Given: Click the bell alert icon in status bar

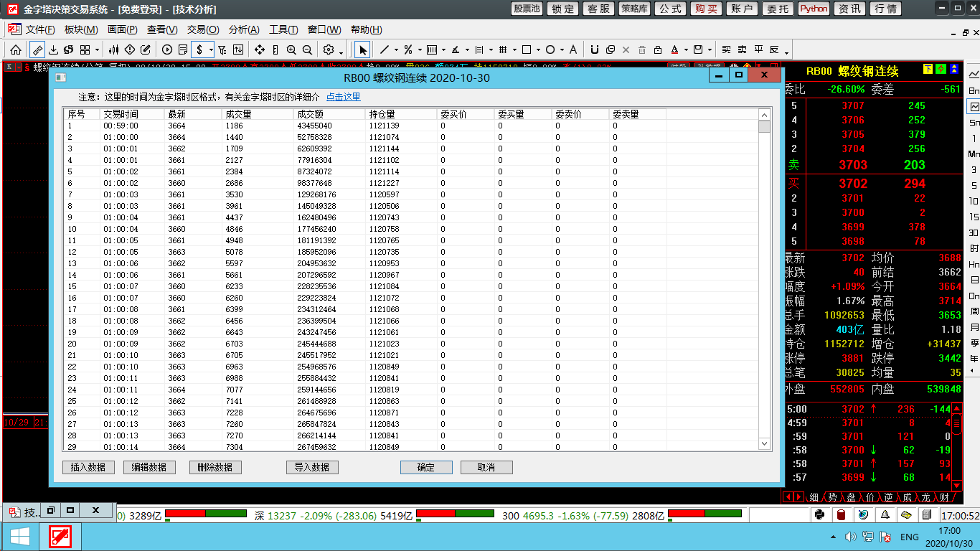Looking at the screenshot, I should tap(885, 514).
